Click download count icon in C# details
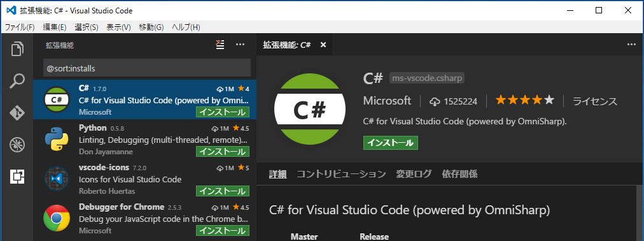Viewport: 644px width, 241px height. [x=435, y=101]
